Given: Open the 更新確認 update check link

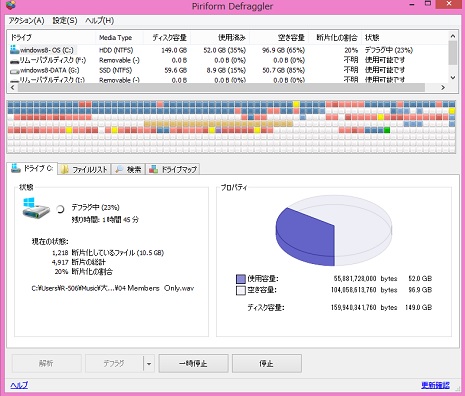Looking at the screenshot, I should [435, 385].
